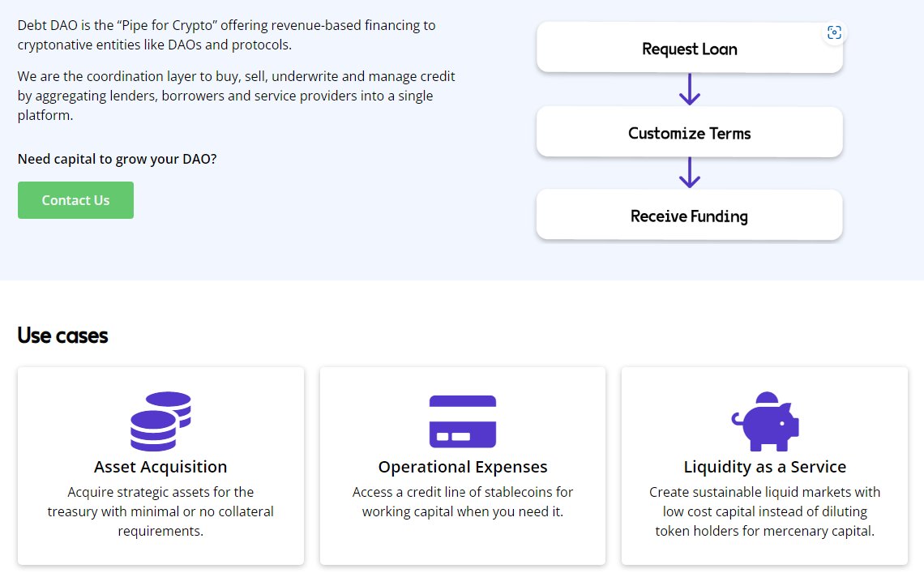
Task: Click the credit line of stablecoins description
Action: [x=463, y=502]
